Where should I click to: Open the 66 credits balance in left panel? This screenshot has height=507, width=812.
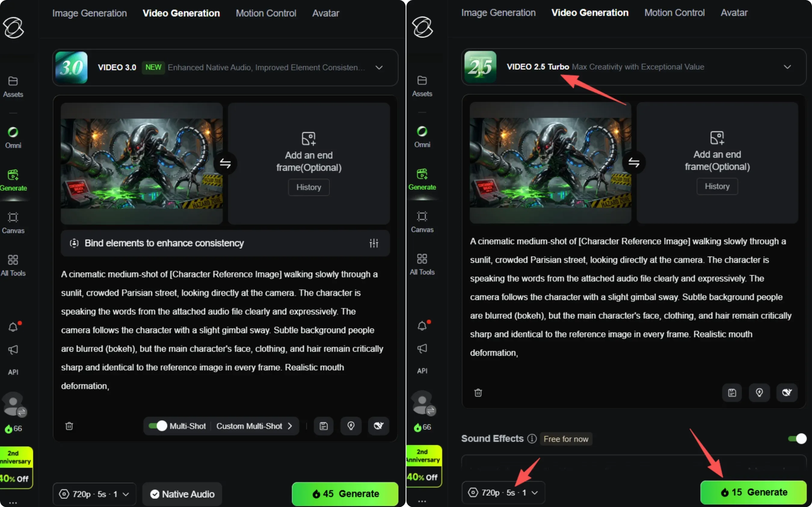14,428
